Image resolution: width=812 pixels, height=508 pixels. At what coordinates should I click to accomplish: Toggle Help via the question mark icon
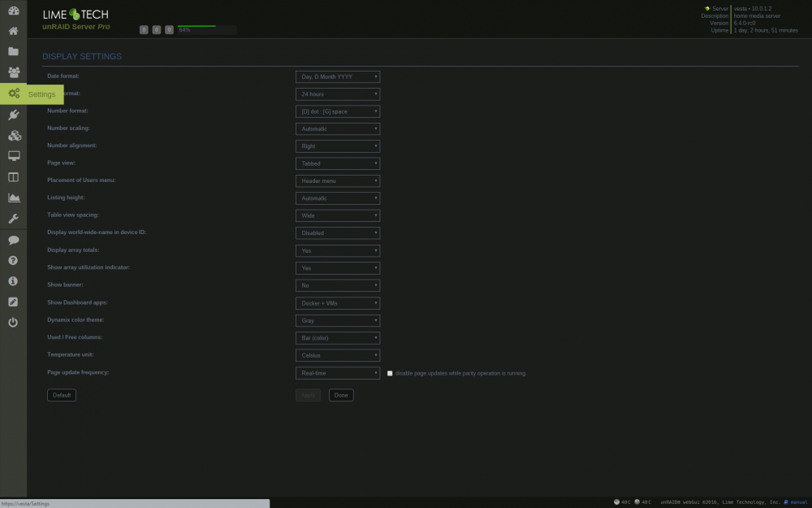pyautogui.click(x=14, y=260)
